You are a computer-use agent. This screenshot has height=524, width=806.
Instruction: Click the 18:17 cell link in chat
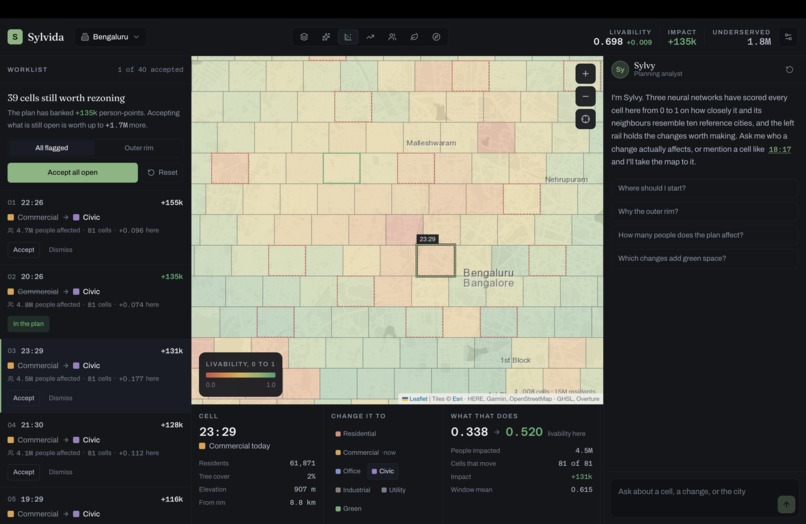tap(779, 149)
